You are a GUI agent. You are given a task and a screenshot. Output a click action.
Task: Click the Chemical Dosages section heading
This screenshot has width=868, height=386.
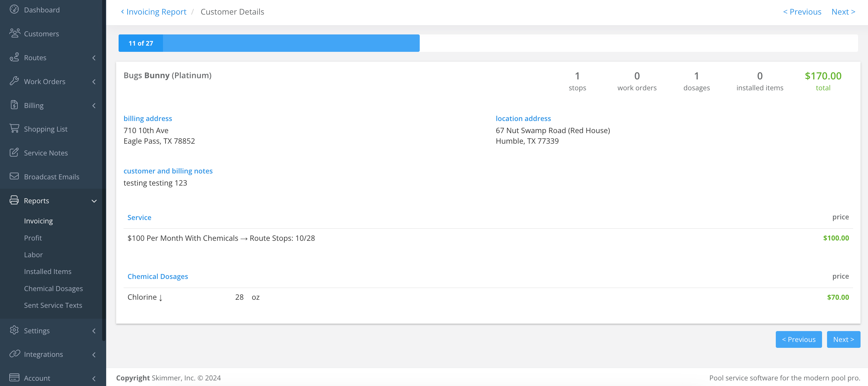click(158, 276)
